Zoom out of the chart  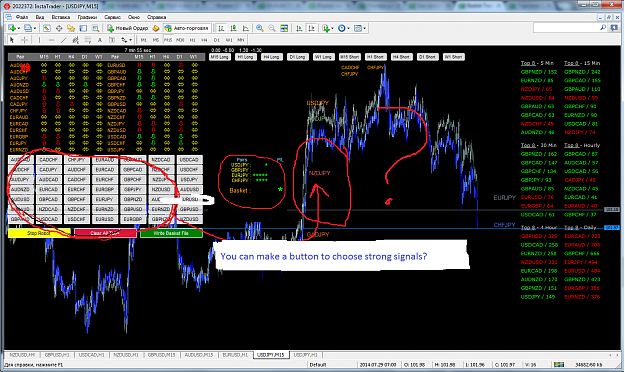(x=272, y=28)
